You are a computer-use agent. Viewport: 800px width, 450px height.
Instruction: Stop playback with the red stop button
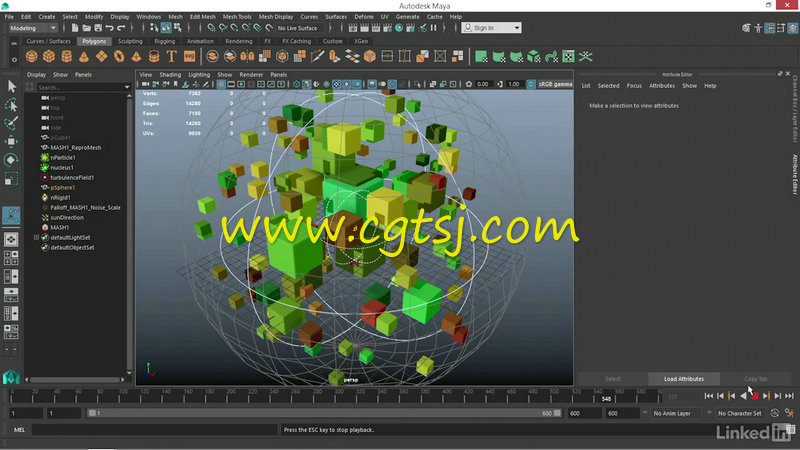755,396
